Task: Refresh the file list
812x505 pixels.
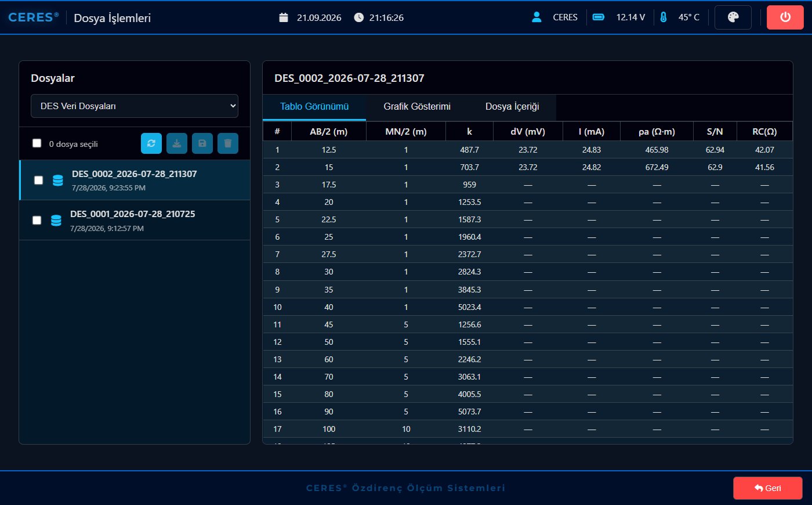Action: (x=151, y=143)
